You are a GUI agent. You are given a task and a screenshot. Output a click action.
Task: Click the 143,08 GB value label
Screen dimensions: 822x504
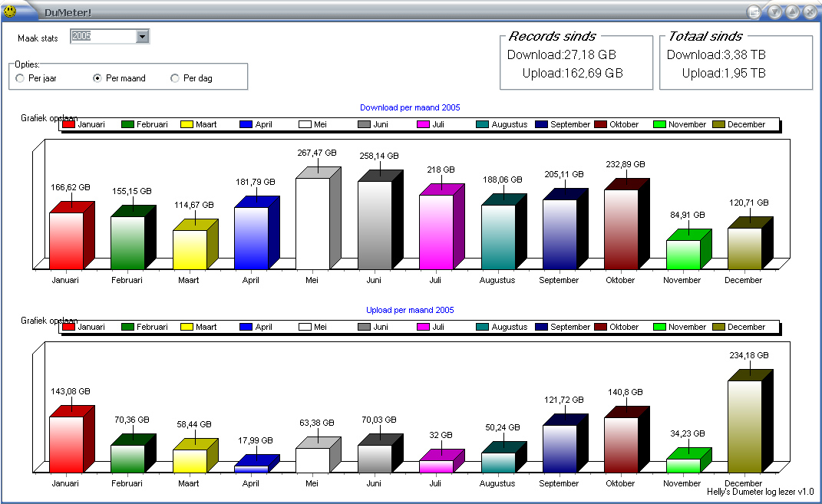tap(71, 392)
